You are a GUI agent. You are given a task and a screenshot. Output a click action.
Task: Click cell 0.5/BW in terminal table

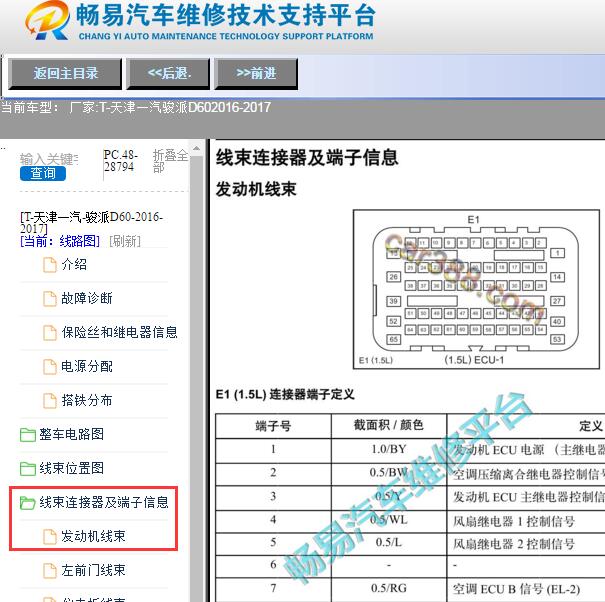coord(389,472)
